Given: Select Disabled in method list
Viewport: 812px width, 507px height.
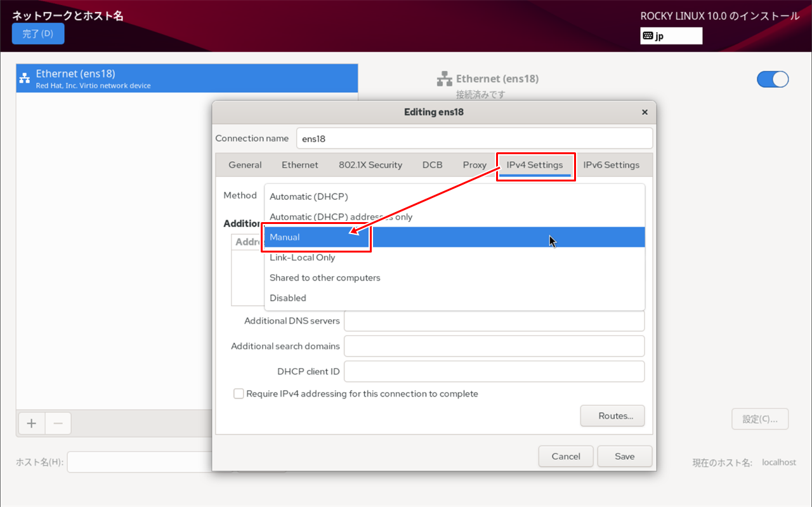Looking at the screenshot, I should coord(288,298).
